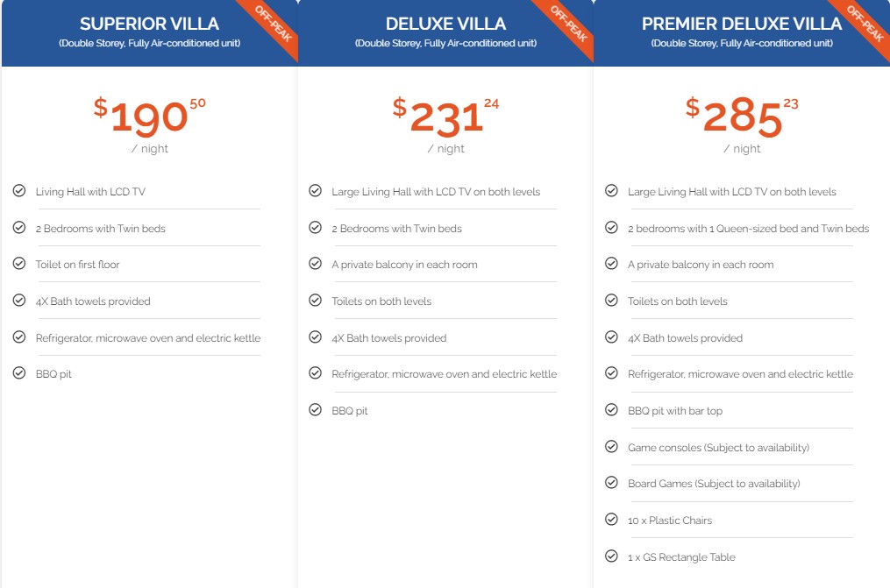Screen dimensions: 890x588
Task: Click checkmark next to Deluxe Villa's Toilets on both levels
Action: (x=316, y=301)
